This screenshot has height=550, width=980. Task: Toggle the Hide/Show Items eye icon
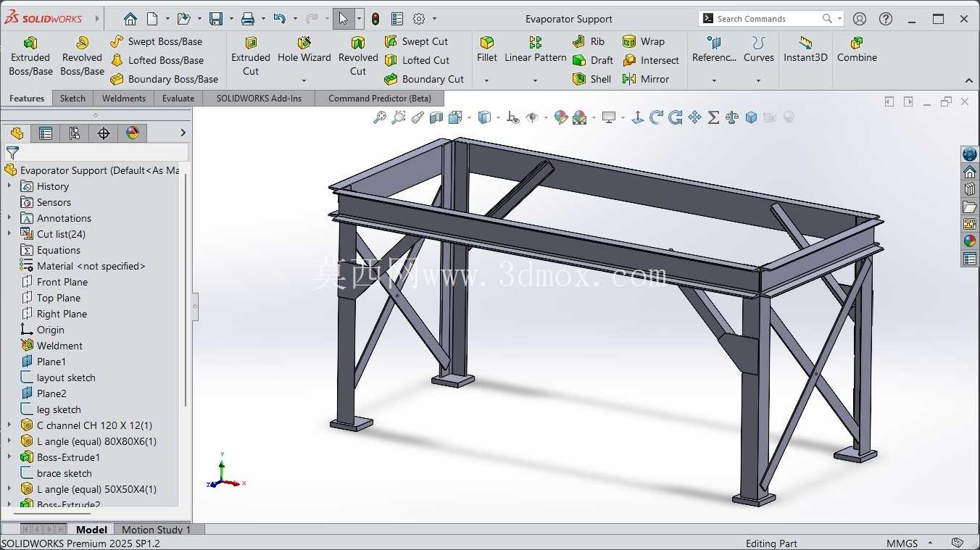coord(533,117)
